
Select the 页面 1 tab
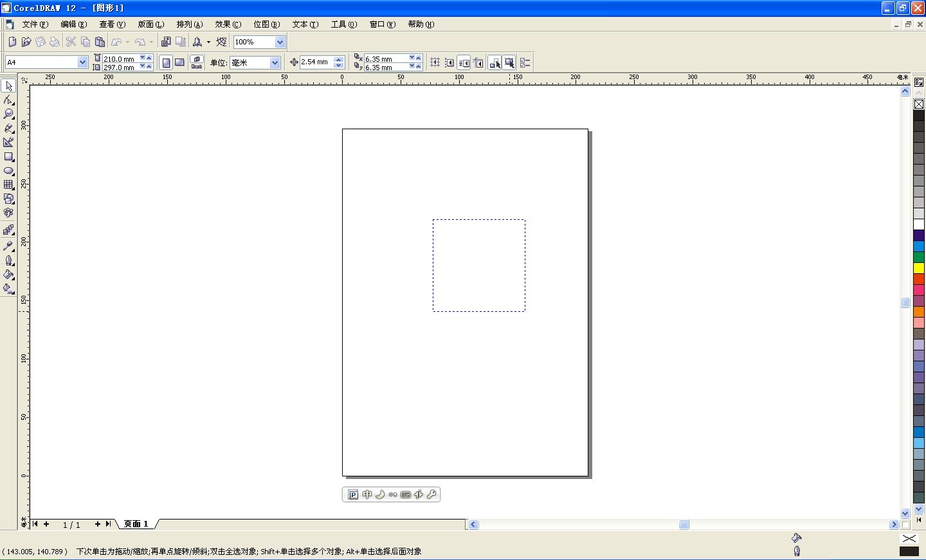[x=134, y=525]
